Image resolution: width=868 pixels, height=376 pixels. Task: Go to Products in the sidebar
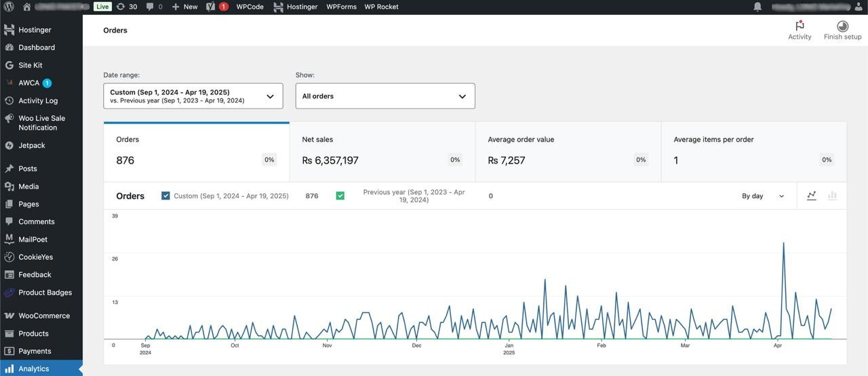coord(33,333)
